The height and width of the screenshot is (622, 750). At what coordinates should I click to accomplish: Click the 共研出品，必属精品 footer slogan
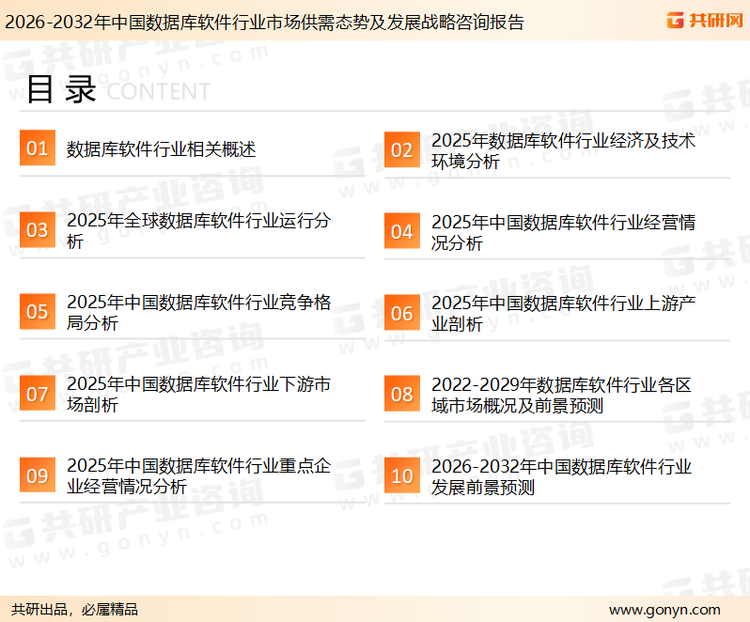click(75, 609)
